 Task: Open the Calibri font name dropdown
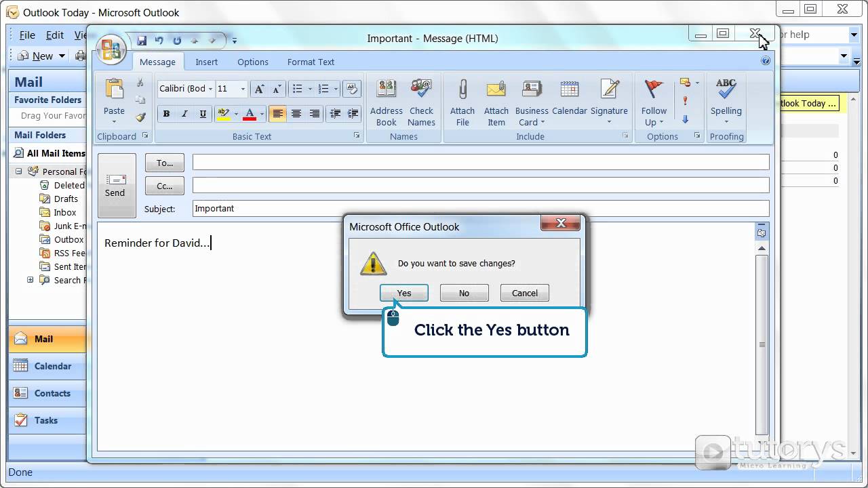tap(210, 89)
